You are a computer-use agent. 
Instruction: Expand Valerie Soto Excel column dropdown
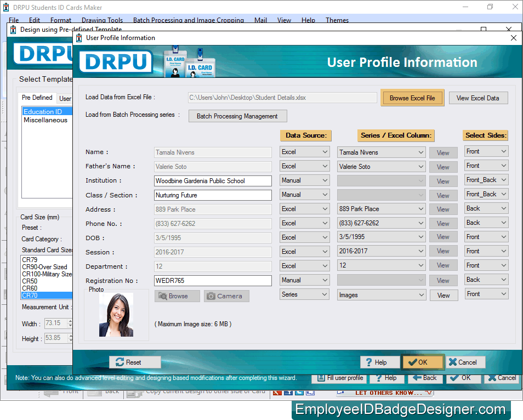(382, 167)
